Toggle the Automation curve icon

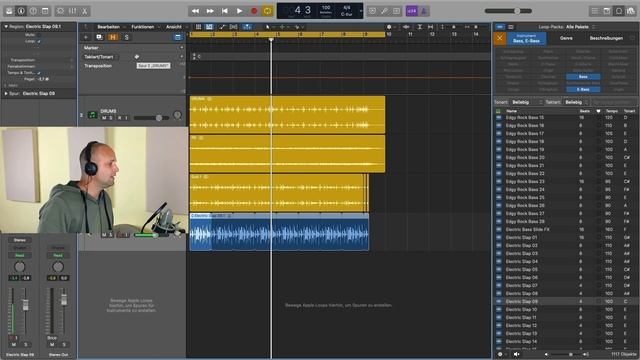point(222,27)
